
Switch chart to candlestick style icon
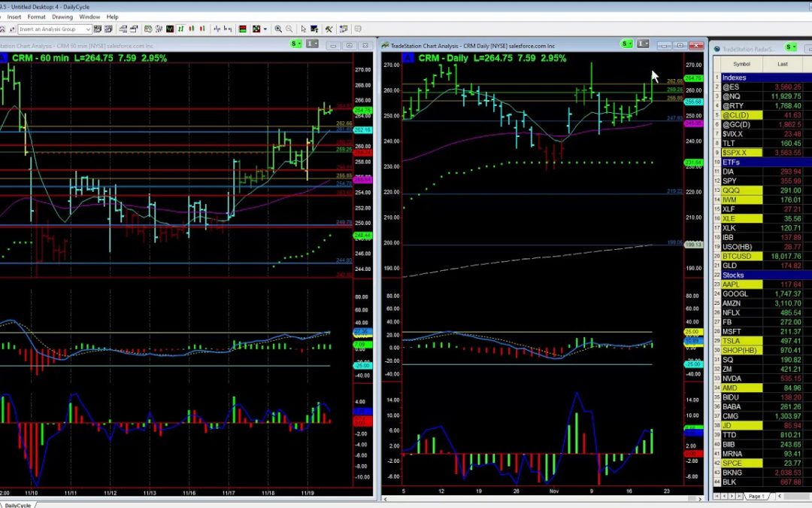[x=192, y=29]
